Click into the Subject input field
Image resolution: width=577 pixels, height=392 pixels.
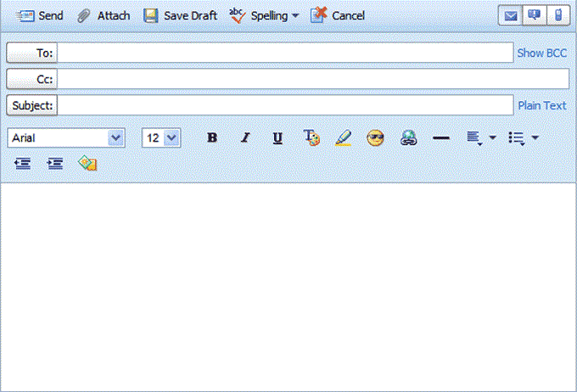click(285, 105)
